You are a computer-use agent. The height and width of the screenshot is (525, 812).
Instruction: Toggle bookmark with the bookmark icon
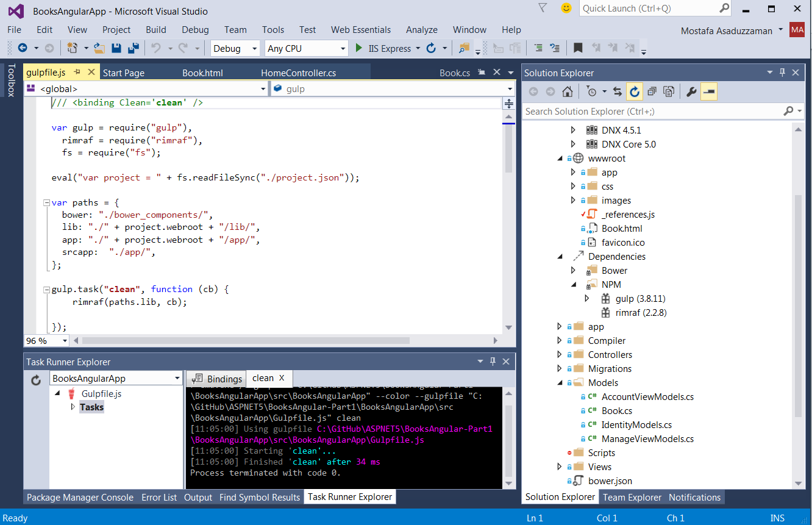(578, 48)
